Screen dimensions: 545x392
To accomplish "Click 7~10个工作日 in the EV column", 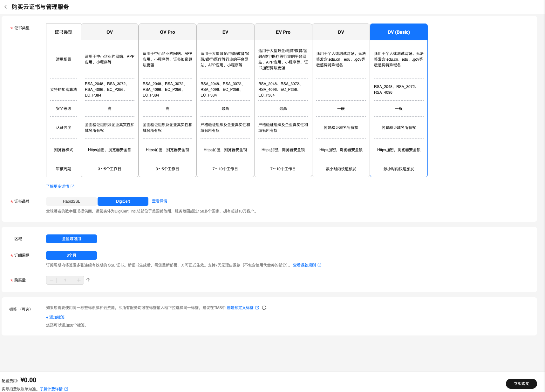I will [225, 169].
